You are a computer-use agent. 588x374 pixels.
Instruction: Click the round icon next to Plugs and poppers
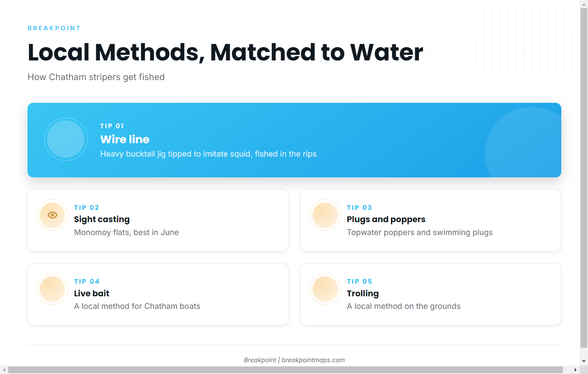325,215
